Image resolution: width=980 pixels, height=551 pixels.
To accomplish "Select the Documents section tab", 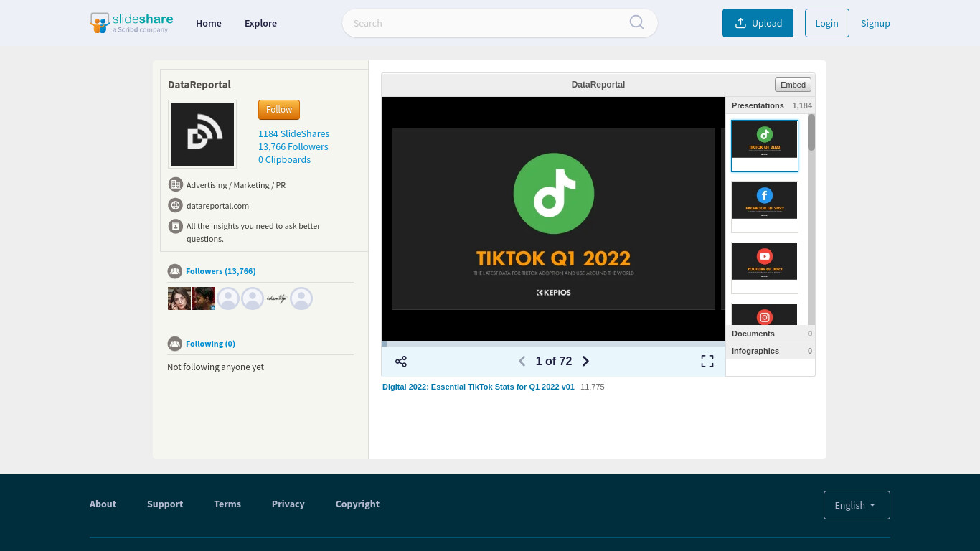I will (x=771, y=334).
